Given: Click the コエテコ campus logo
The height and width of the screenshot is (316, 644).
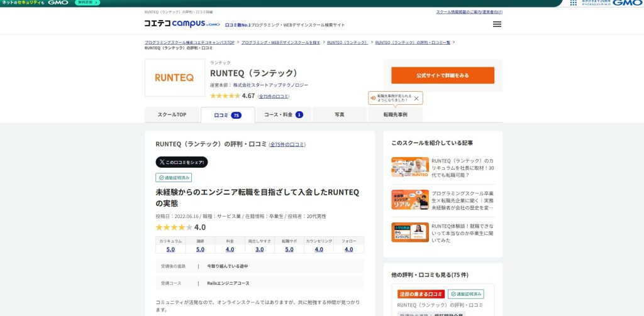Looking at the screenshot, I should coord(182,23).
